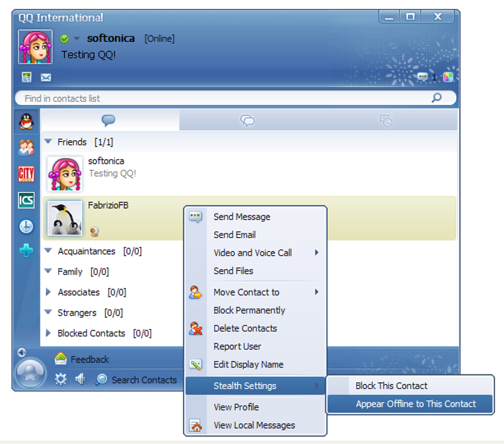Open the color skin changer icon
Viewport: 504px width, 444px height.
click(x=448, y=77)
